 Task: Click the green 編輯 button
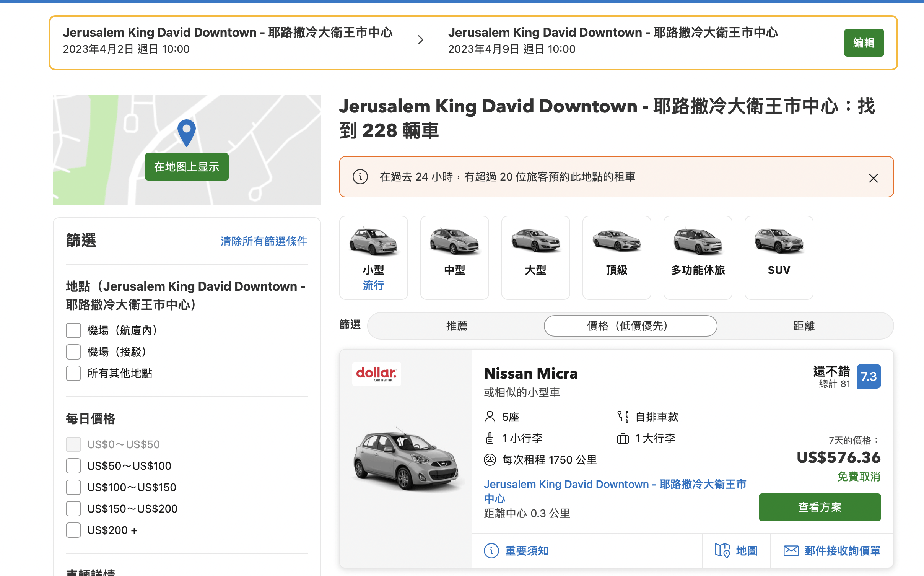(864, 43)
